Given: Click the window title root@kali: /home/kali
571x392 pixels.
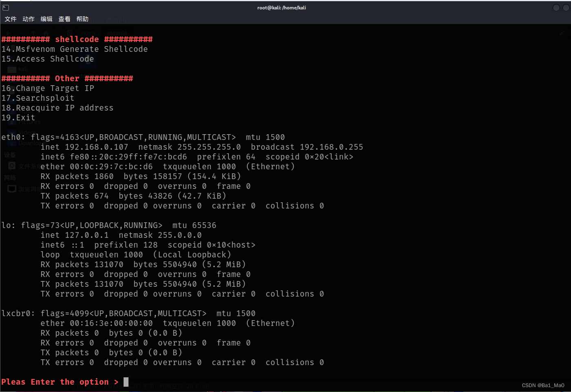Looking at the screenshot, I should click(281, 8).
